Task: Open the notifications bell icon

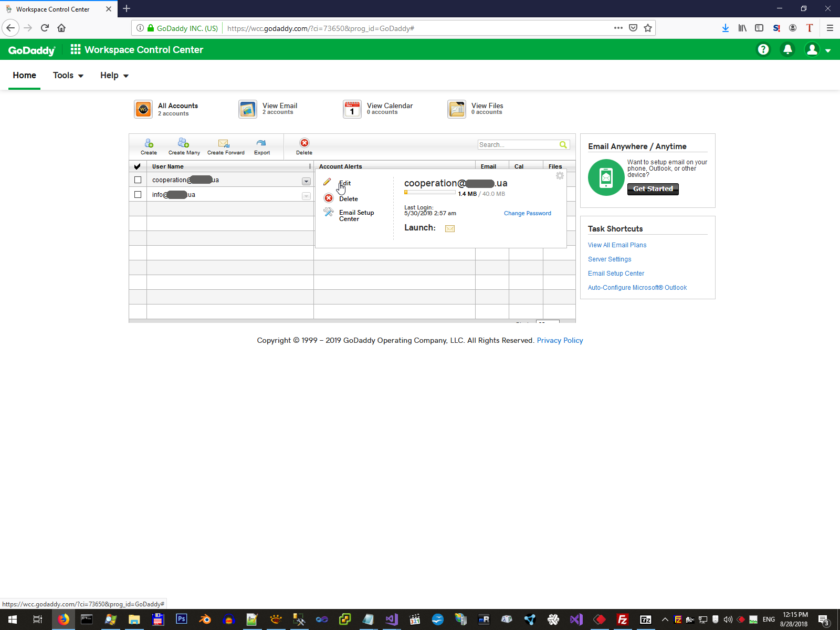Action: [x=787, y=49]
